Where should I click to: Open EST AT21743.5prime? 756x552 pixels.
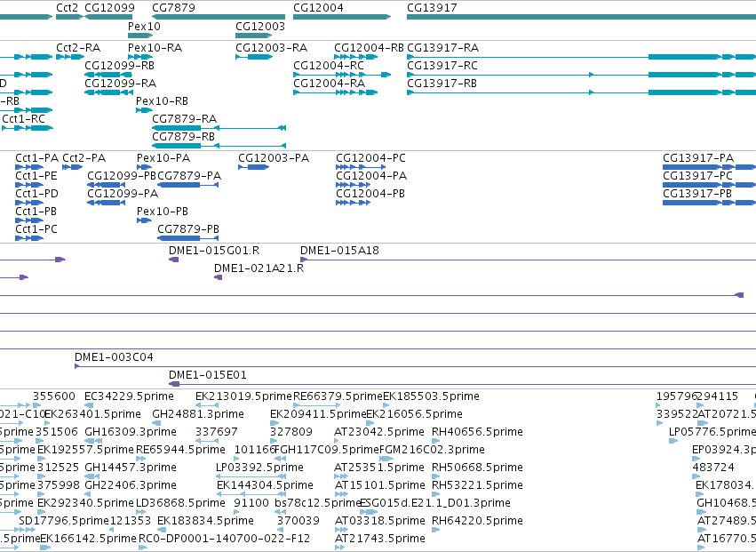[x=380, y=539]
